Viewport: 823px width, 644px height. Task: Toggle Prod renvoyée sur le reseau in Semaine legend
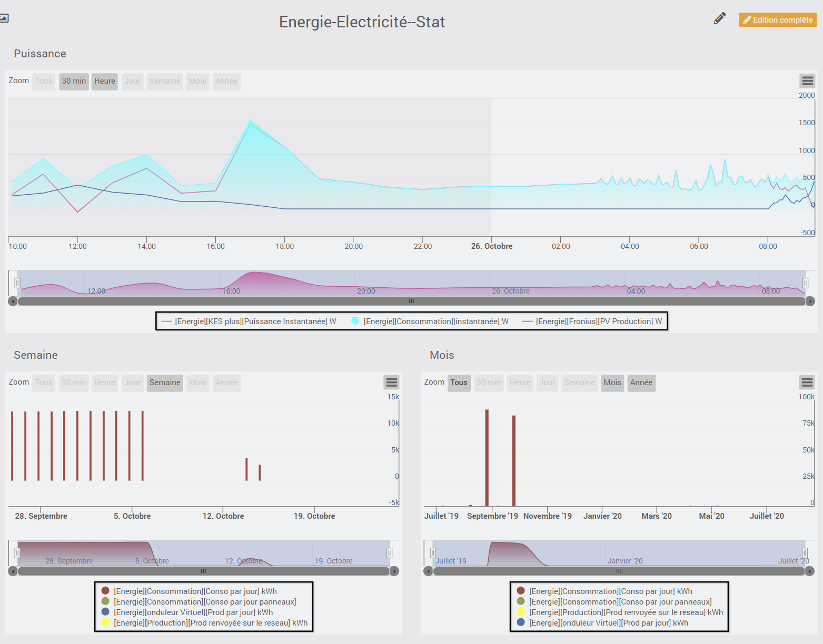click(x=204, y=623)
